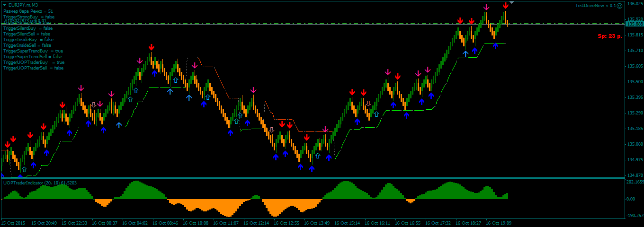Click the TestDriveNew v 0.1 expert label
Screen dimensions: 644x227
coord(595,6)
